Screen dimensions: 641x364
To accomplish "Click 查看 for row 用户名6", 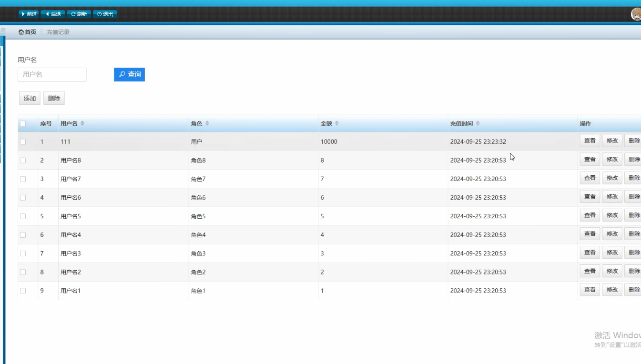I will (590, 196).
